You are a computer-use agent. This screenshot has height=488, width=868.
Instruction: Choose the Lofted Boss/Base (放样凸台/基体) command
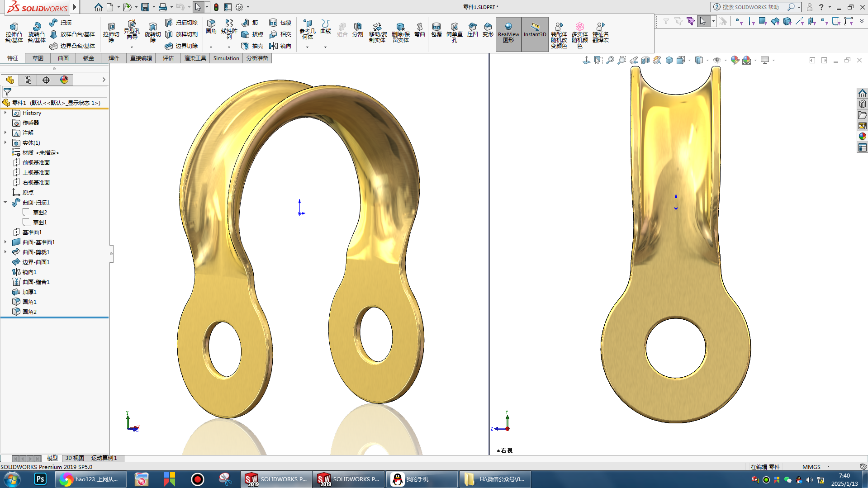point(72,34)
